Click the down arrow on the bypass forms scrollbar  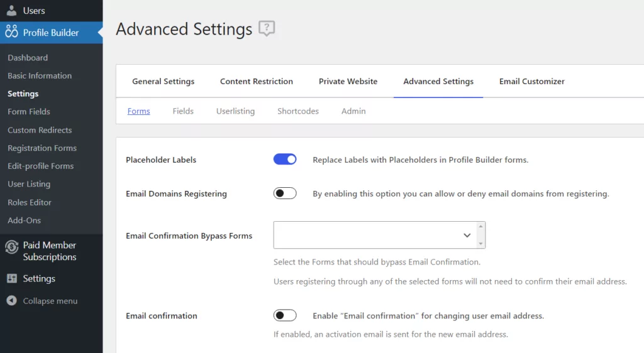point(480,244)
